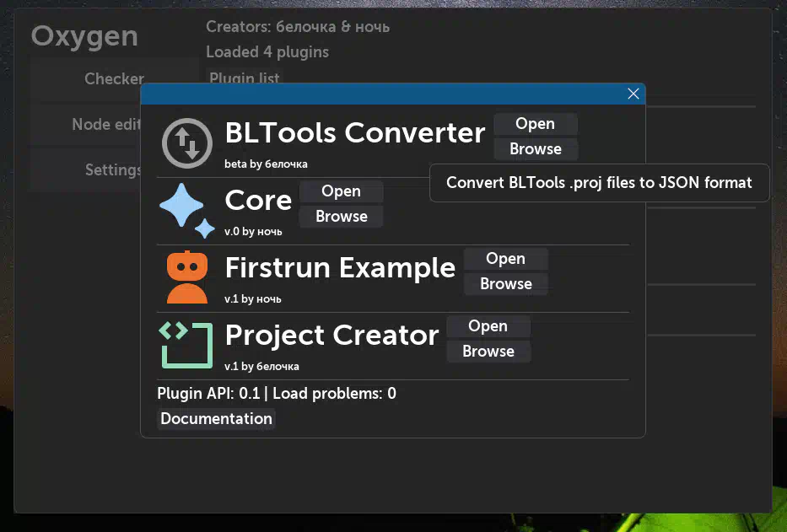
Task: Browse the BLTools Converter plugin folder
Action: click(536, 149)
